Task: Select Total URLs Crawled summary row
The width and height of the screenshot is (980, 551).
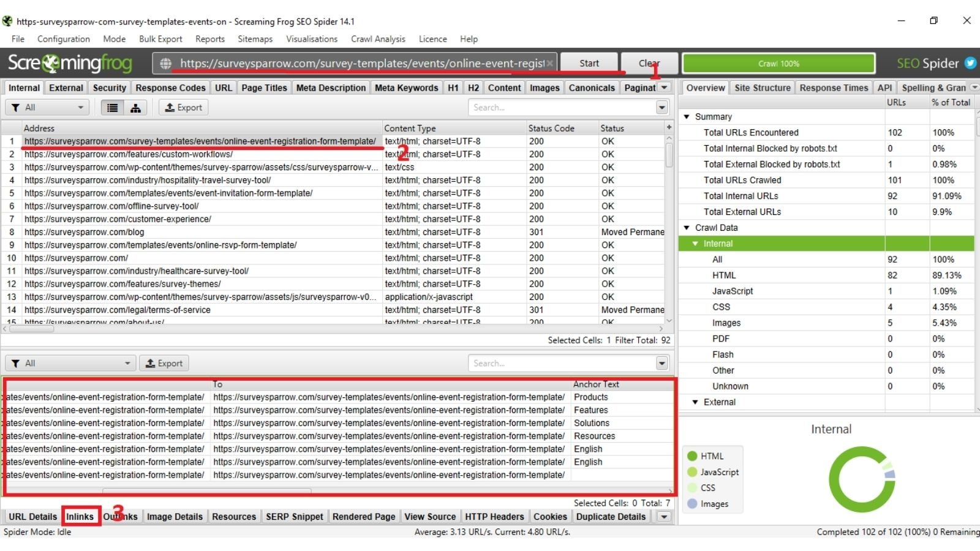Action: click(826, 181)
